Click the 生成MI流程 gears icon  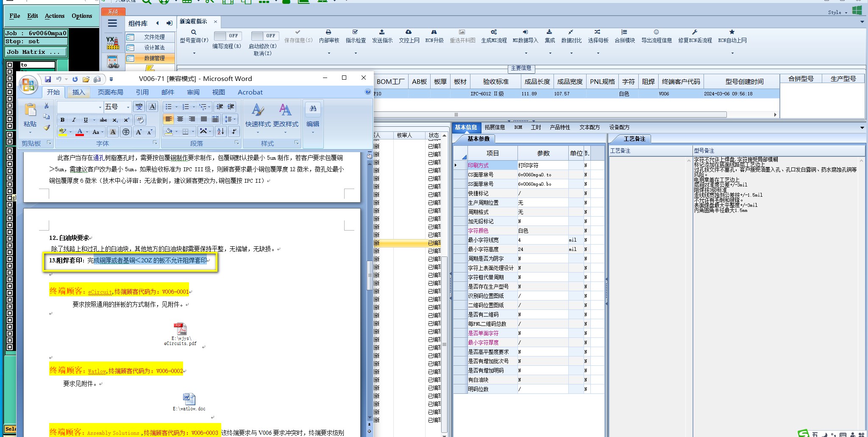[x=494, y=32]
